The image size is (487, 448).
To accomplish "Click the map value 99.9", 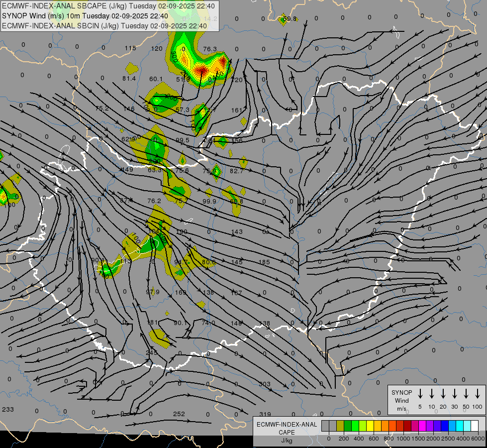I will [x=209, y=202].
